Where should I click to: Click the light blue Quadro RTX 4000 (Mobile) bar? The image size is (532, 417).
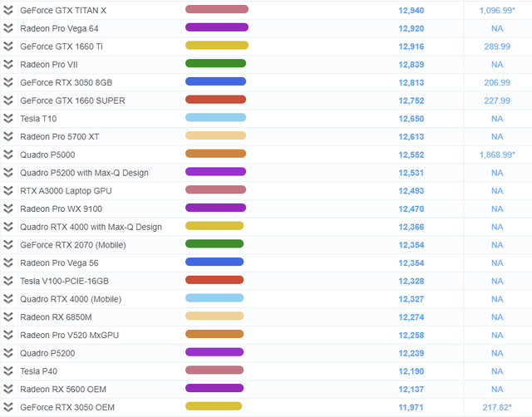click(214, 298)
